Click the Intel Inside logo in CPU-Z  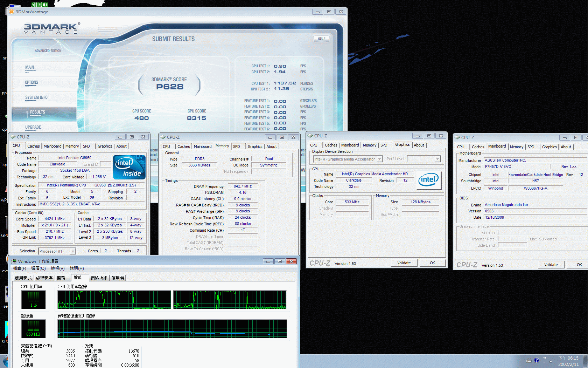pos(129,167)
